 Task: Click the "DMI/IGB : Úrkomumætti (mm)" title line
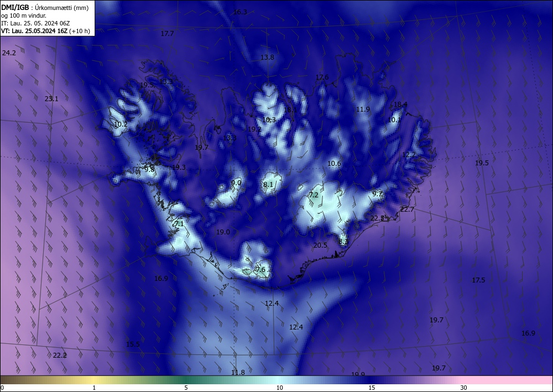(45, 7)
